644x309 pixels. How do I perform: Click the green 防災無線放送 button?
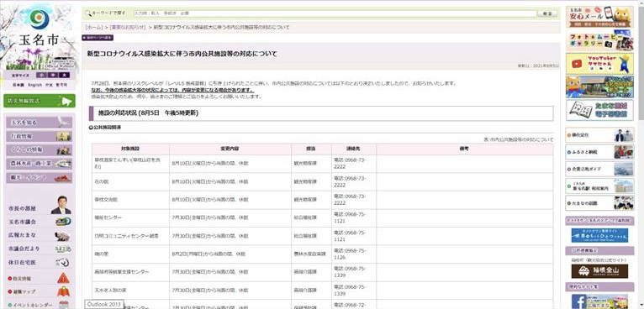pyautogui.click(x=40, y=101)
